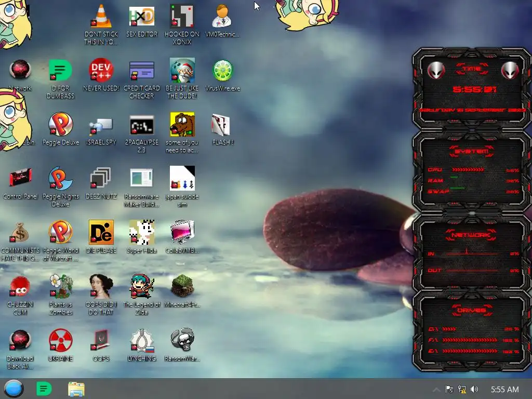Viewport: 532px width, 399px height.
Task: Open 'CREDIT CARD CHECKER' desktop icon
Action: 141,71
